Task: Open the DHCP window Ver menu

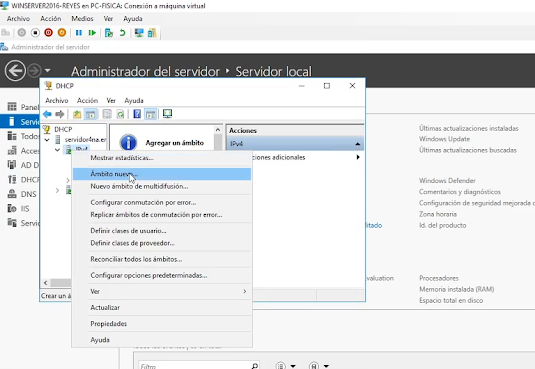Action: click(x=111, y=100)
